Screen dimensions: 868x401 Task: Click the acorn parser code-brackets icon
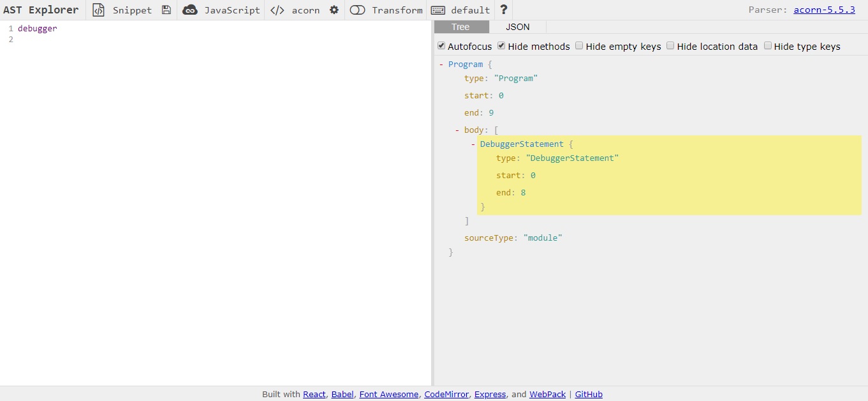[x=277, y=10]
